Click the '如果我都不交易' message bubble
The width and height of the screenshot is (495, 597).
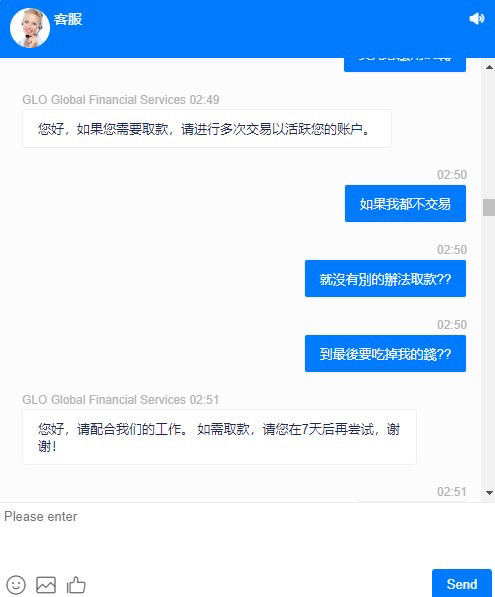(405, 204)
